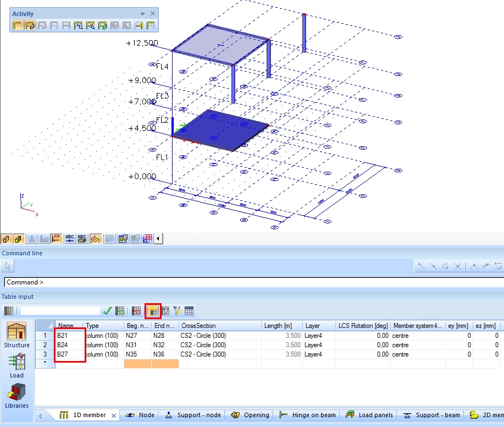Open the Activity toolbar dropdown arrow
Viewport: 504px width, 427px height.
(143, 14)
